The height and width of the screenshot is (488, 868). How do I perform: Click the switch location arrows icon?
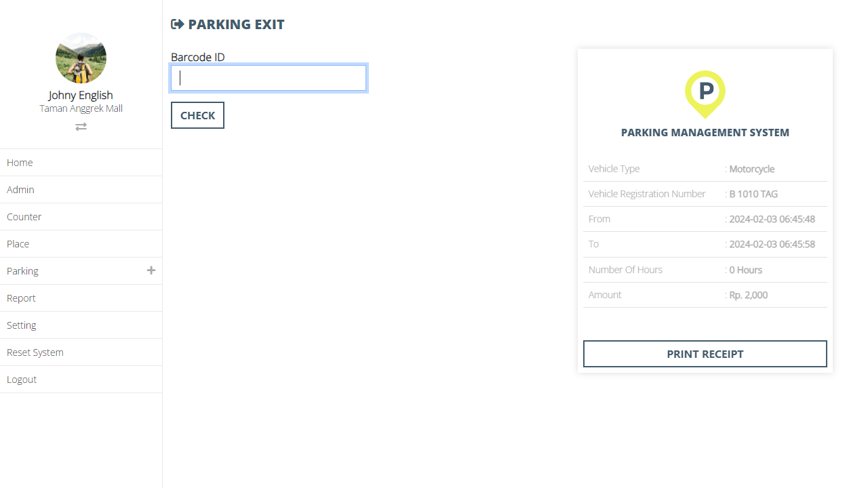(81, 127)
